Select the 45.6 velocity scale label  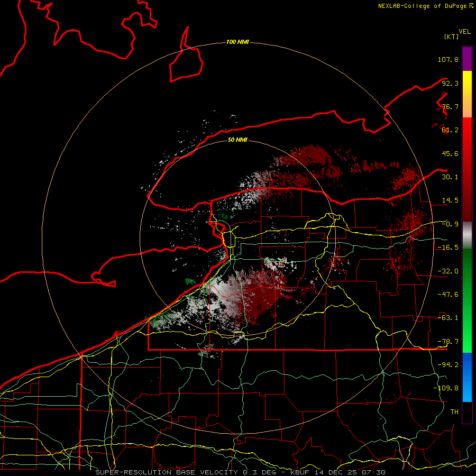tap(450, 153)
